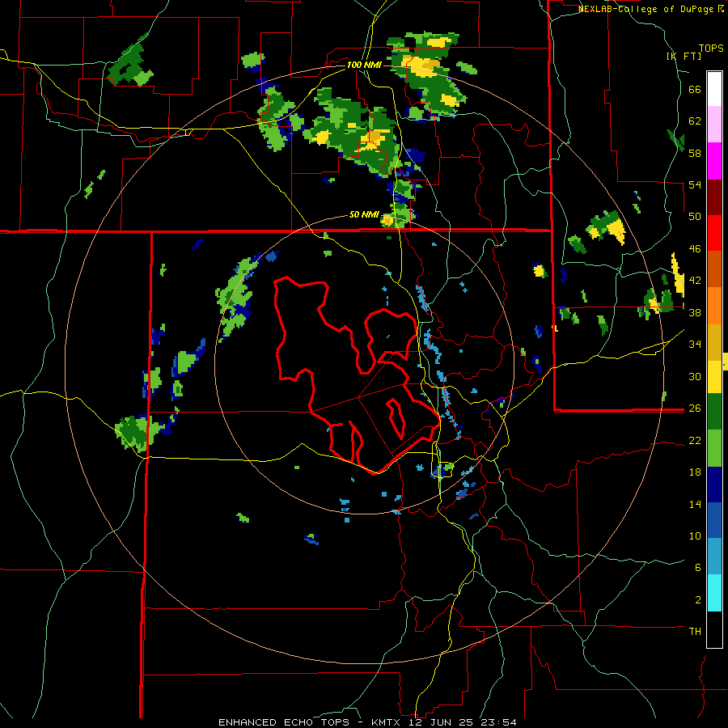Select the dark green 26 kft swatch

click(714, 412)
